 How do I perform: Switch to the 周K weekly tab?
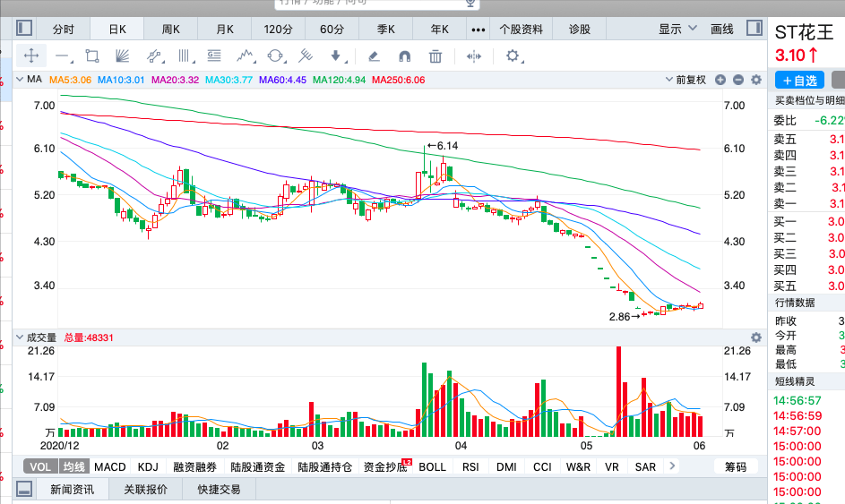click(x=171, y=29)
